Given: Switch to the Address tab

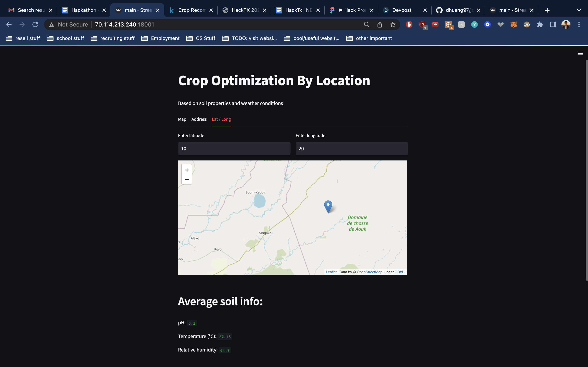Looking at the screenshot, I should [x=199, y=119].
